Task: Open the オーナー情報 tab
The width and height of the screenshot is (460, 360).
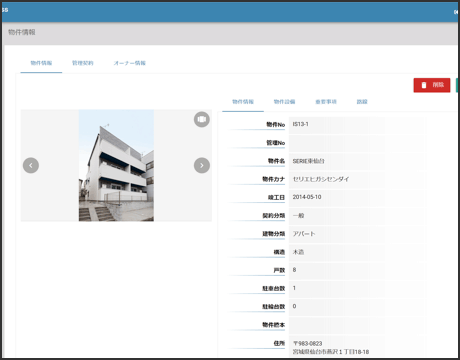Action: pos(130,63)
